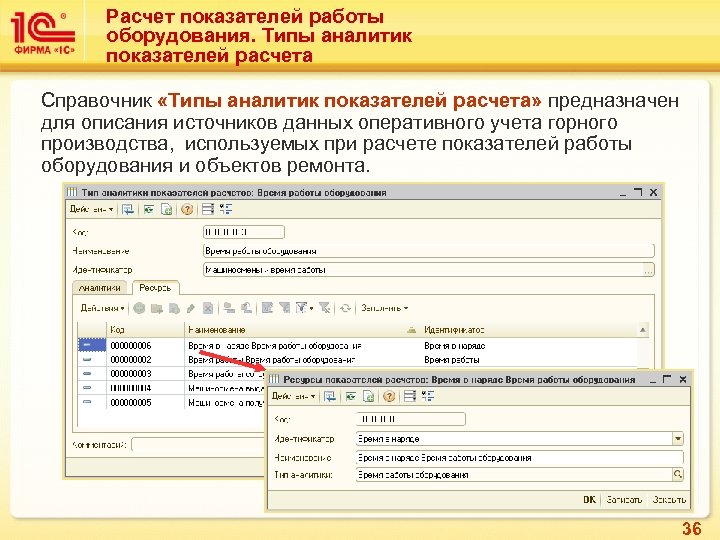Click the magnifier icon in the Тип аналитики field
Image resolution: width=720 pixels, height=540 pixels.
coord(678,474)
